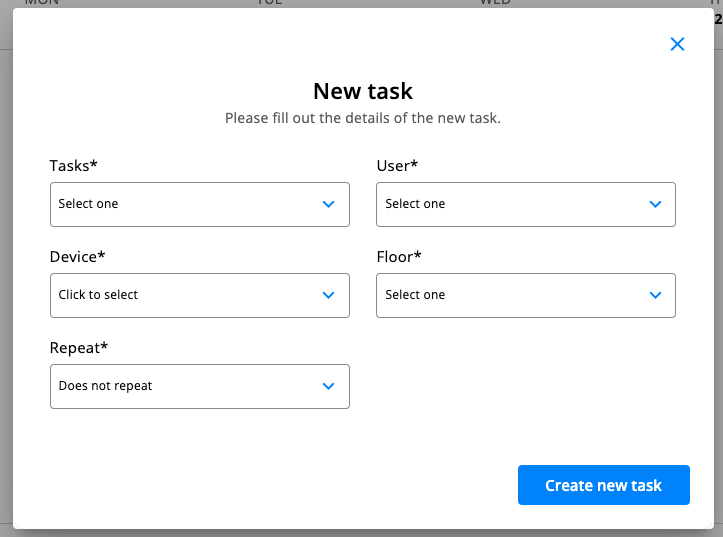Click the chevron arrow in Repeat field
This screenshot has width=723, height=537.
click(x=329, y=386)
